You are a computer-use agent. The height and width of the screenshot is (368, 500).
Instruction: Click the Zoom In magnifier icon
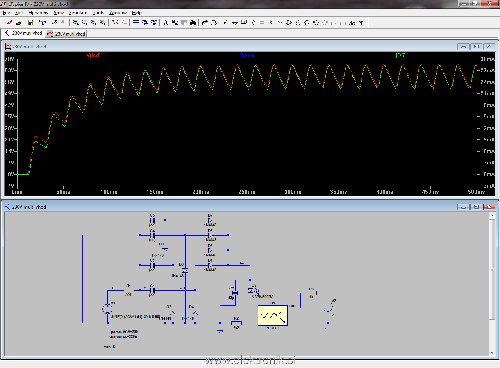point(76,22)
